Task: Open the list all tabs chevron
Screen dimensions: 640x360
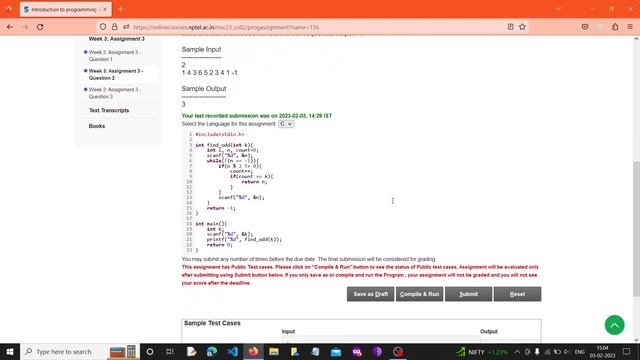Action: pyautogui.click(x=558, y=9)
